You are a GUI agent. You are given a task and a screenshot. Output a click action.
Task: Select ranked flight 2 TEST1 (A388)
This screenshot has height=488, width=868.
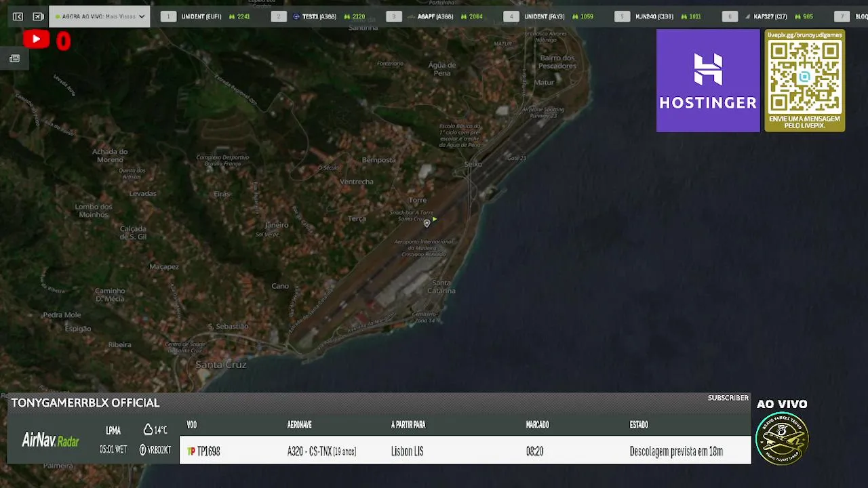tap(318, 16)
